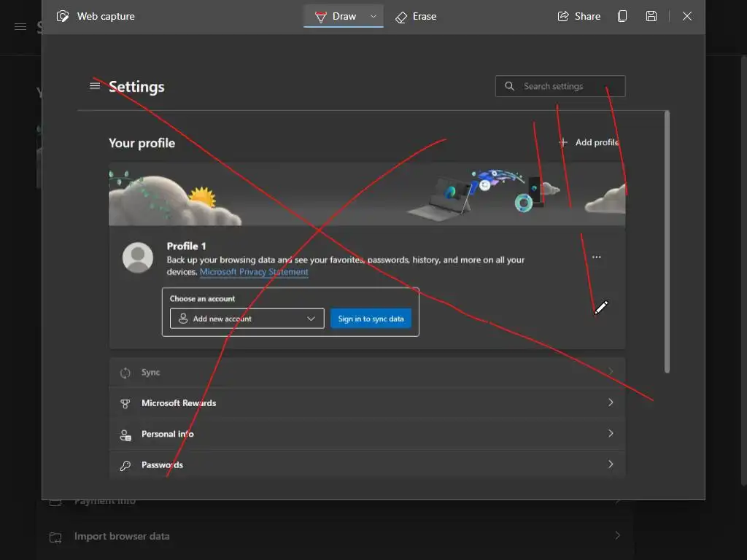Click the Search settings field
747x560 pixels.
[x=560, y=86]
